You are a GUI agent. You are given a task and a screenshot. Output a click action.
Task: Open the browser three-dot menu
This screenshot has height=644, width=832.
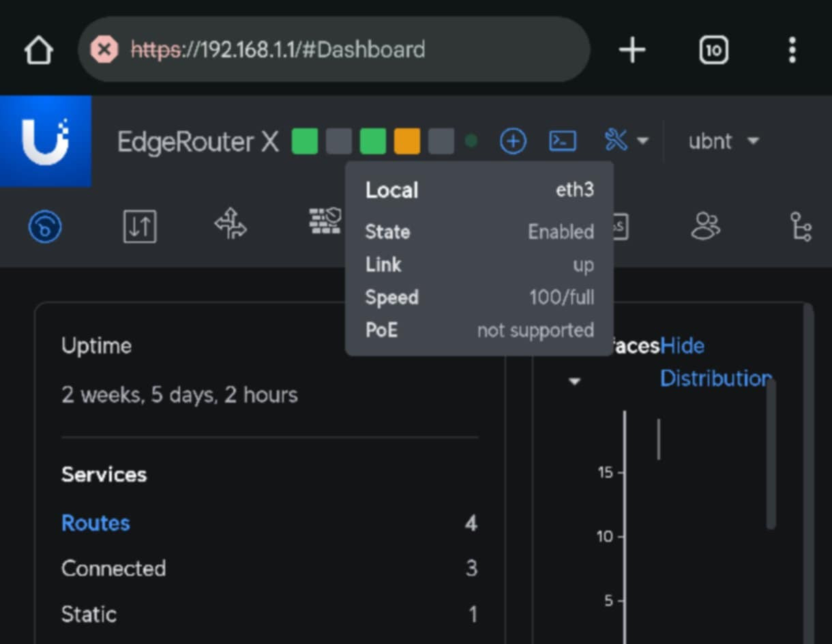click(792, 50)
